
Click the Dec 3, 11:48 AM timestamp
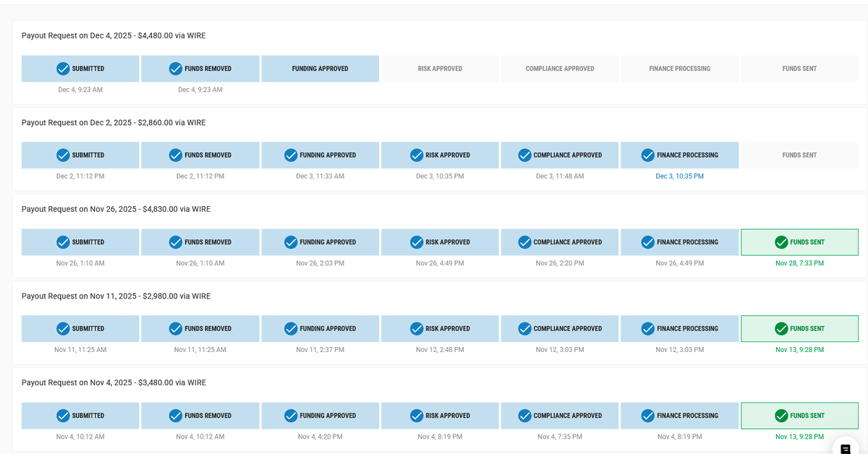click(x=560, y=176)
